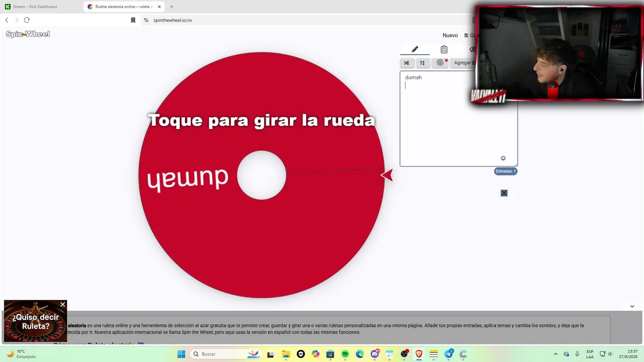Click the microphone tray icon

coord(577,354)
